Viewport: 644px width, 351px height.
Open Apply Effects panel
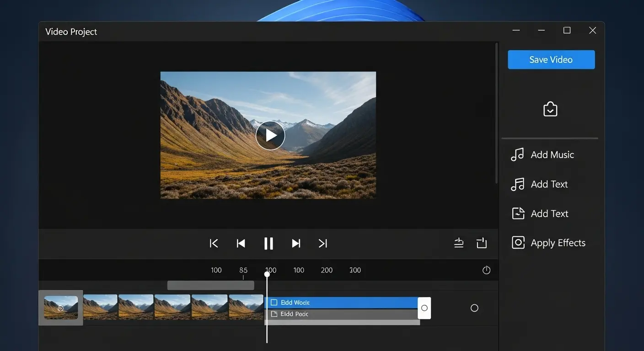[x=548, y=243]
